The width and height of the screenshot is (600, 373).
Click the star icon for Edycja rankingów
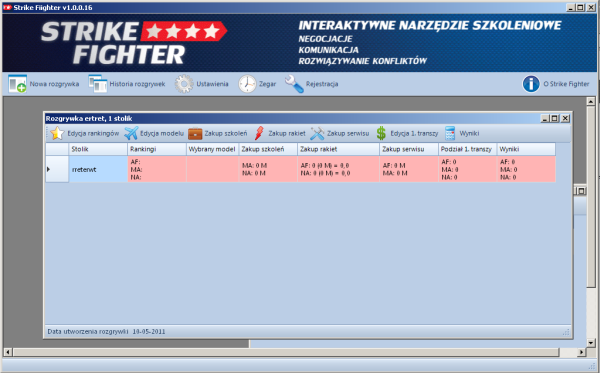tap(57, 133)
